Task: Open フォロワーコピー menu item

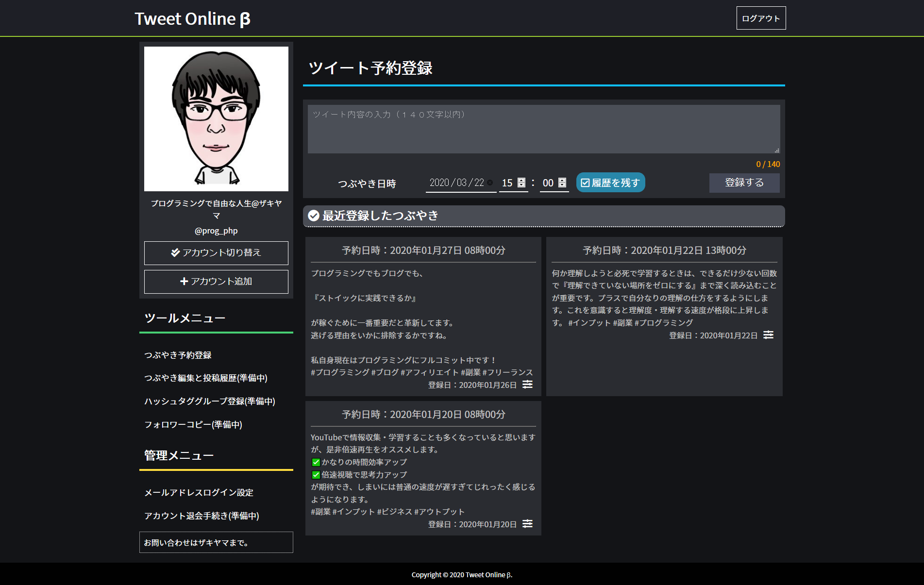Action: point(193,424)
